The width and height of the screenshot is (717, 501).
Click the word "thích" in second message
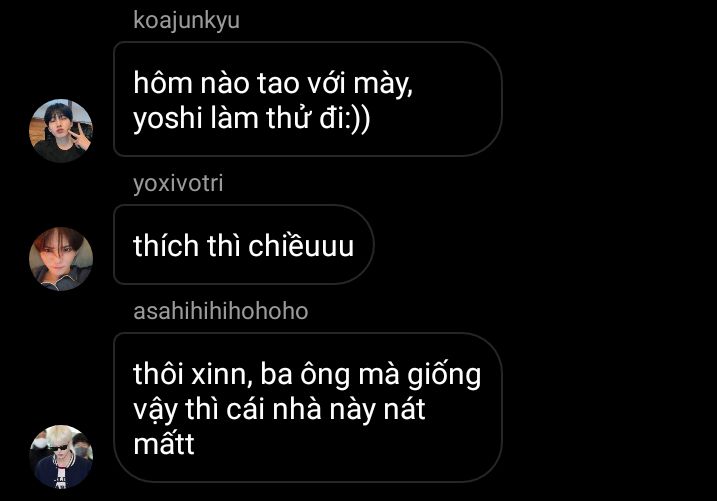[x=166, y=246]
